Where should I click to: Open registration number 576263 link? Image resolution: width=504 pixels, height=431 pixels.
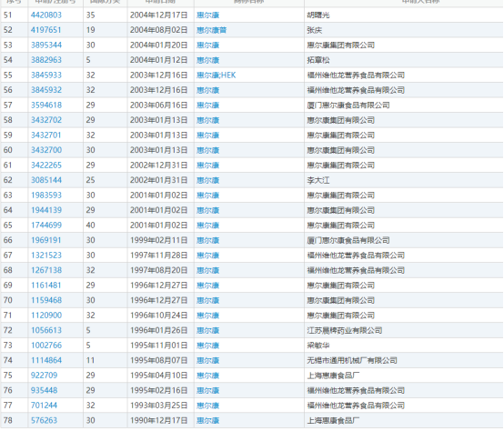(x=44, y=420)
